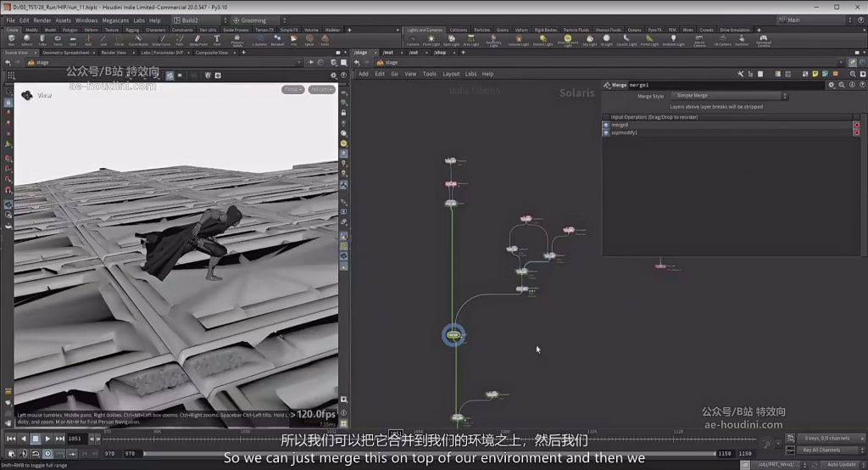This screenshot has width=868, height=470.
Task: Click the search icon in Merge parameters
Action: pos(842,85)
